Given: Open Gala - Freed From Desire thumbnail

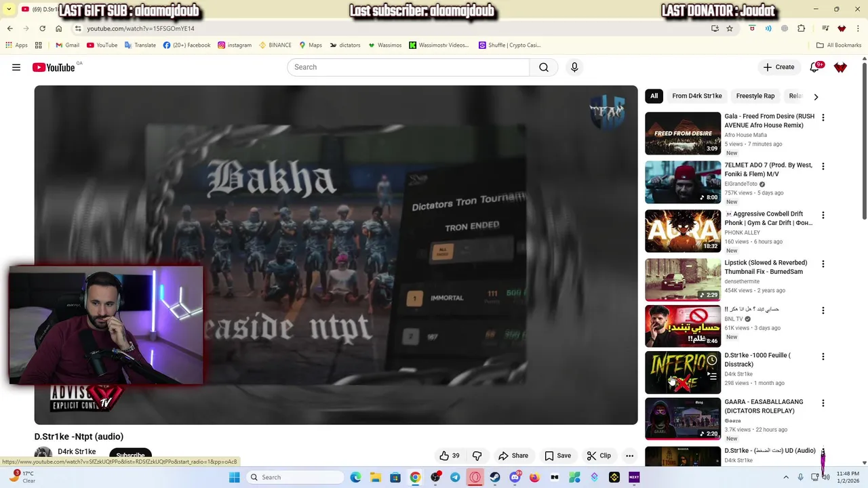Looking at the screenshot, I should [x=683, y=134].
